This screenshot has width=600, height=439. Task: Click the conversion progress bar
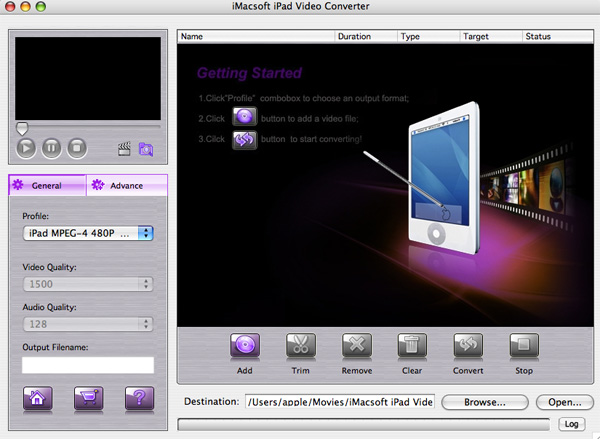point(364,424)
